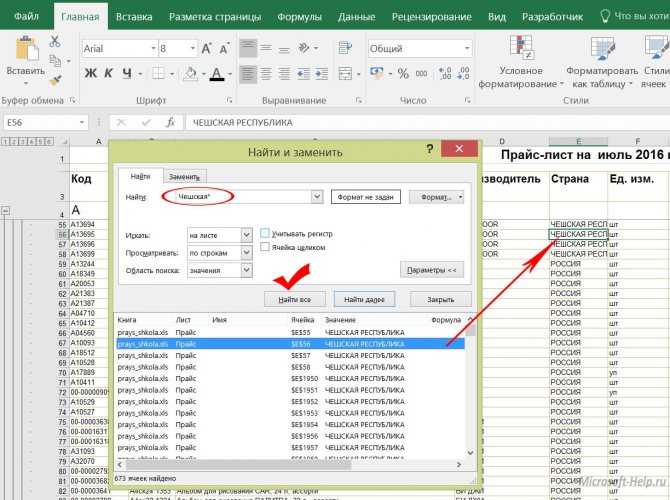Click the fill color bucket icon
This screenshot has width=670, height=500.
pyautogui.click(x=191, y=74)
